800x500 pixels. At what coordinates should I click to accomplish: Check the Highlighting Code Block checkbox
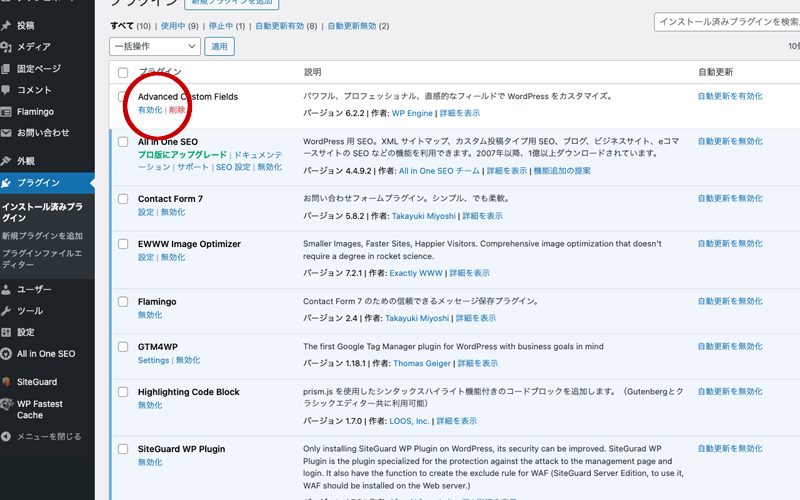(123, 392)
